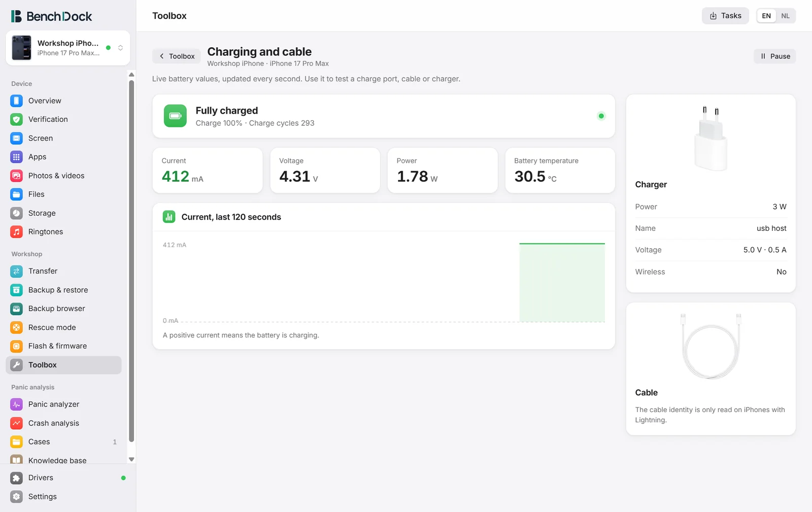The image size is (812, 512).
Task: Click the Current 412 mA card
Action: (x=208, y=170)
